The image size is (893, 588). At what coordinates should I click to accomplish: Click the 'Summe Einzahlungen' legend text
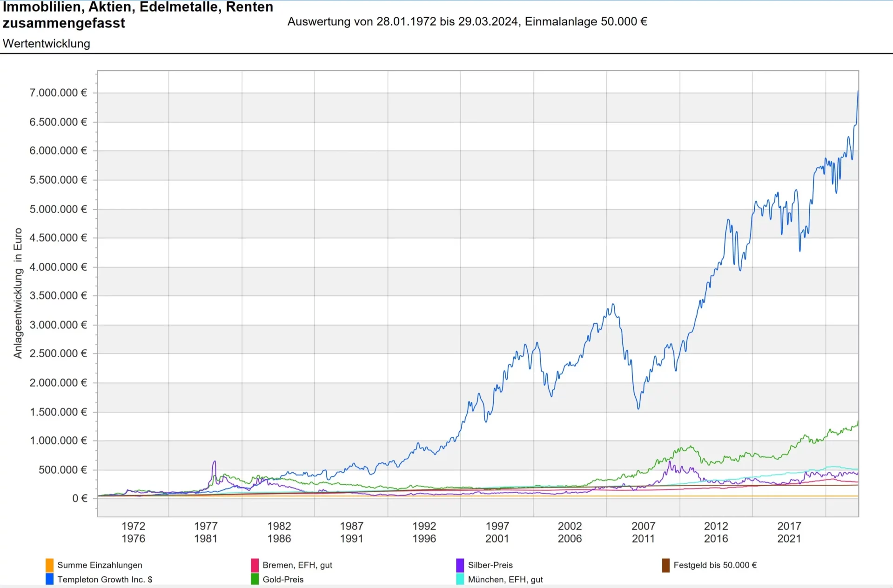click(x=100, y=565)
